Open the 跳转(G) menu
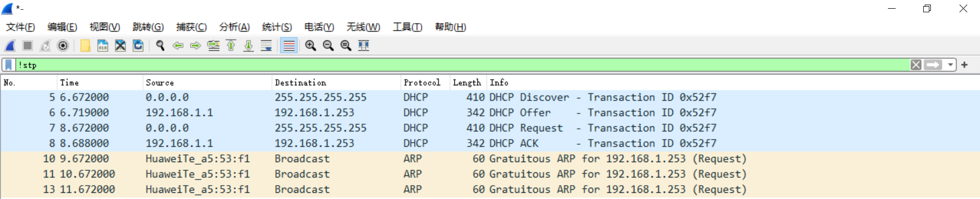The height and width of the screenshot is (199, 980). [x=148, y=27]
